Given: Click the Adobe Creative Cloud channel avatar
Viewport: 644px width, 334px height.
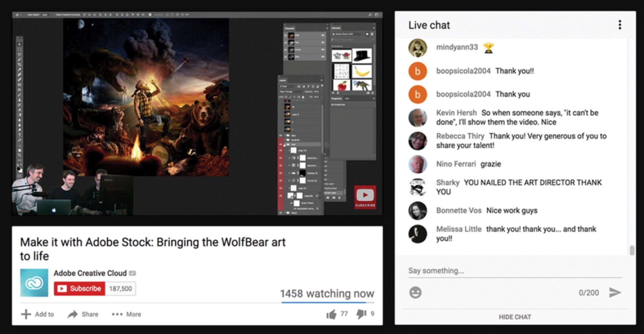Looking at the screenshot, I should pos(34,282).
